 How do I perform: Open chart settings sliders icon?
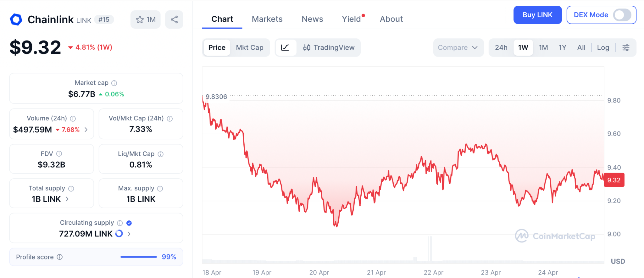626,47
